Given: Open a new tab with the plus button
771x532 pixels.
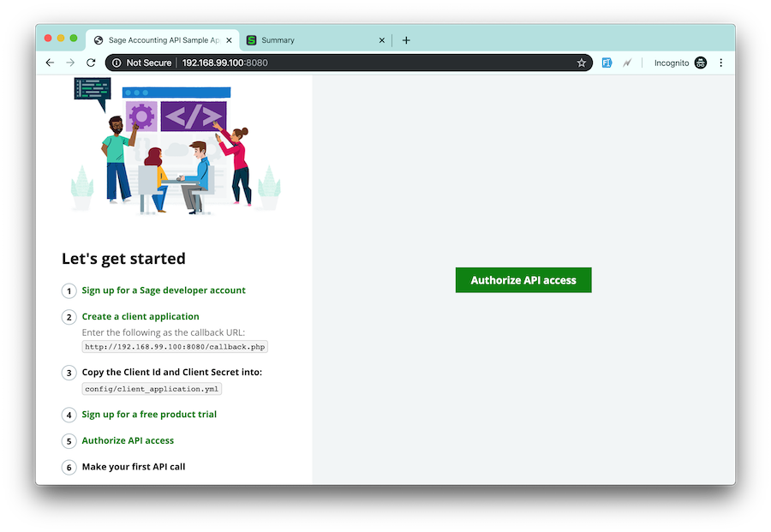Looking at the screenshot, I should [406, 40].
